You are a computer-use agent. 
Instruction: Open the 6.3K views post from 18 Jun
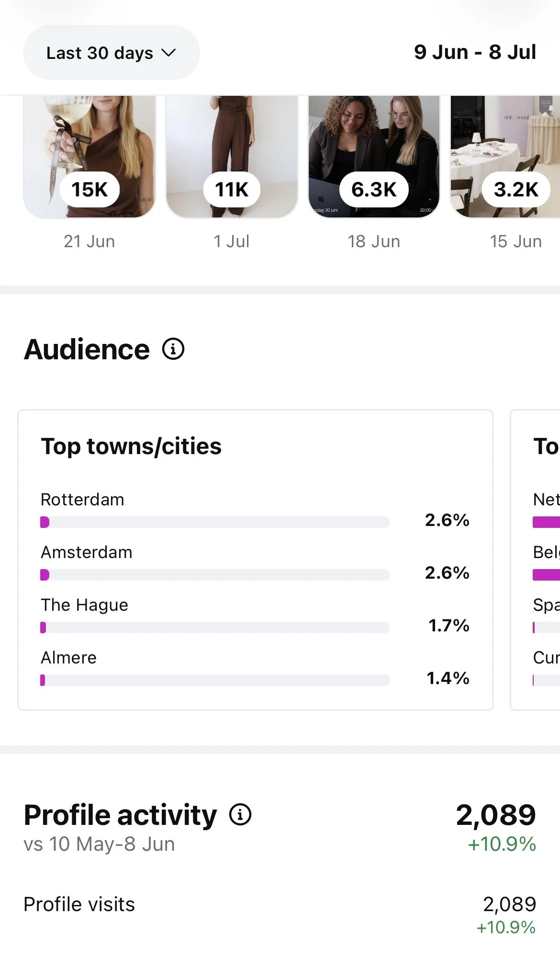(374, 157)
